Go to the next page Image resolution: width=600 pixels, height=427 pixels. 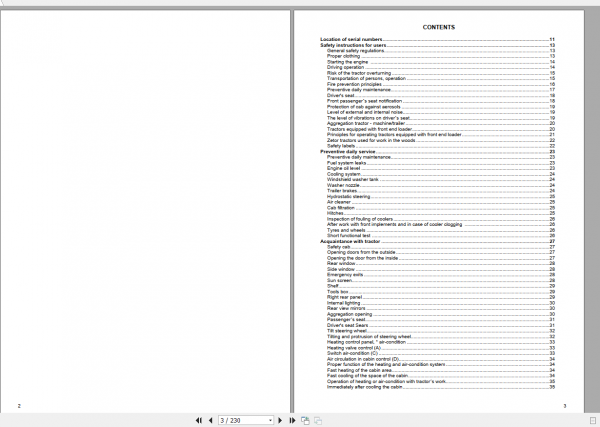(280, 420)
